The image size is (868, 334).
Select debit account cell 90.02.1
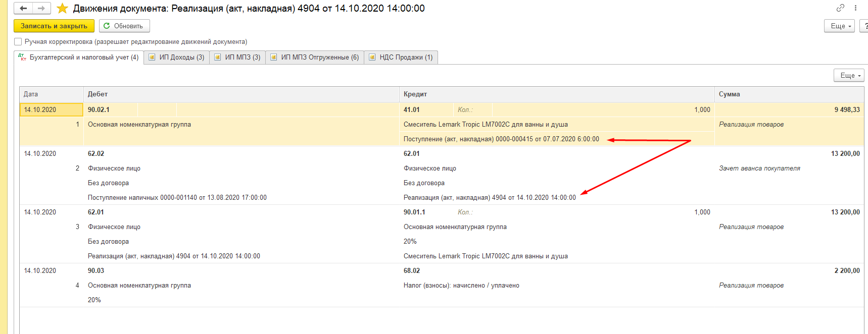click(x=99, y=110)
